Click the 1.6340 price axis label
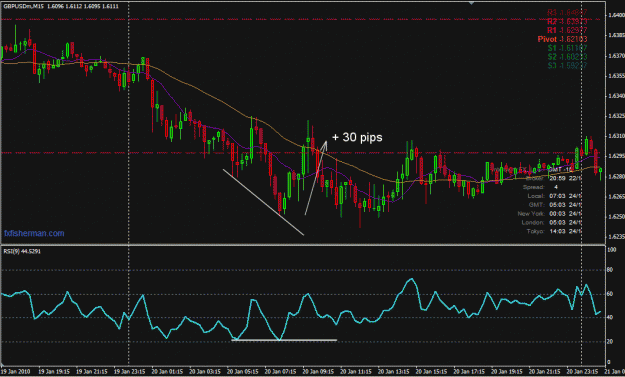 pos(616,96)
